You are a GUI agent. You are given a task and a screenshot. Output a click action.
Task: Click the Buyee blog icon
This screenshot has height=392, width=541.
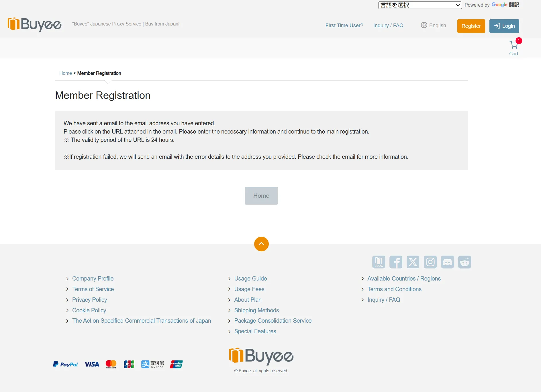tap(379, 262)
